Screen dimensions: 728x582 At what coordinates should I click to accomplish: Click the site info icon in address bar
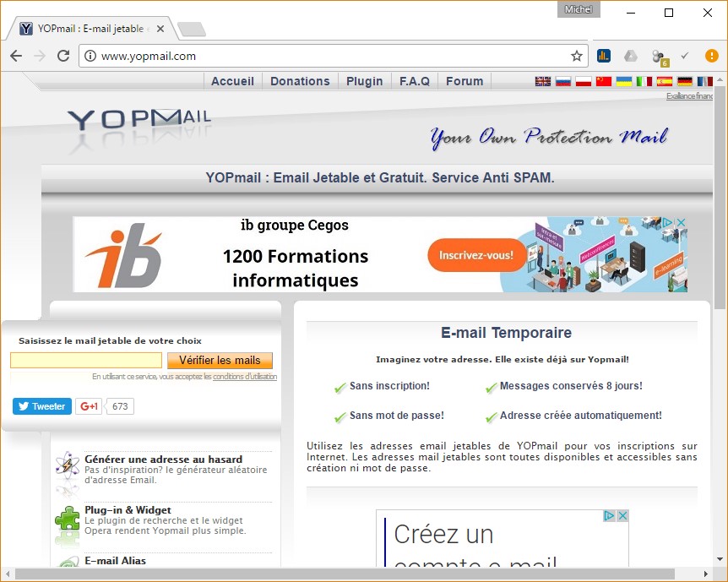(x=90, y=57)
